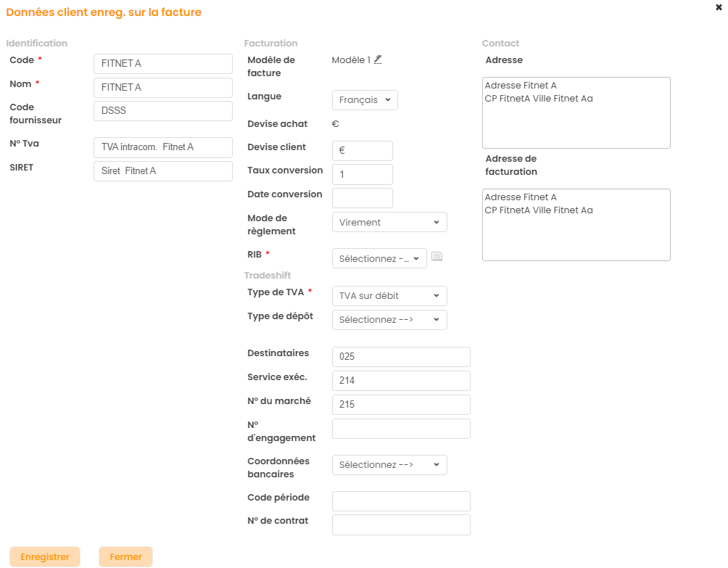
Task: Click the Adresse de facturation text area
Action: tap(576, 225)
